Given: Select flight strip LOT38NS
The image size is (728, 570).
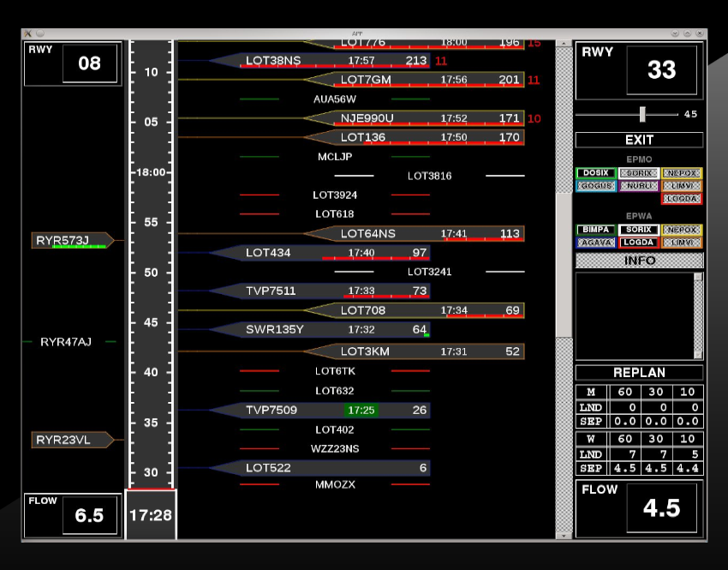Looking at the screenshot, I should pyautogui.click(x=325, y=61).
